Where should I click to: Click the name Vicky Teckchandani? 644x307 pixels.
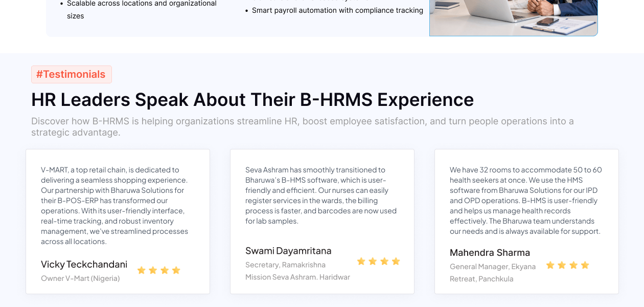click(x=84, y=264)
